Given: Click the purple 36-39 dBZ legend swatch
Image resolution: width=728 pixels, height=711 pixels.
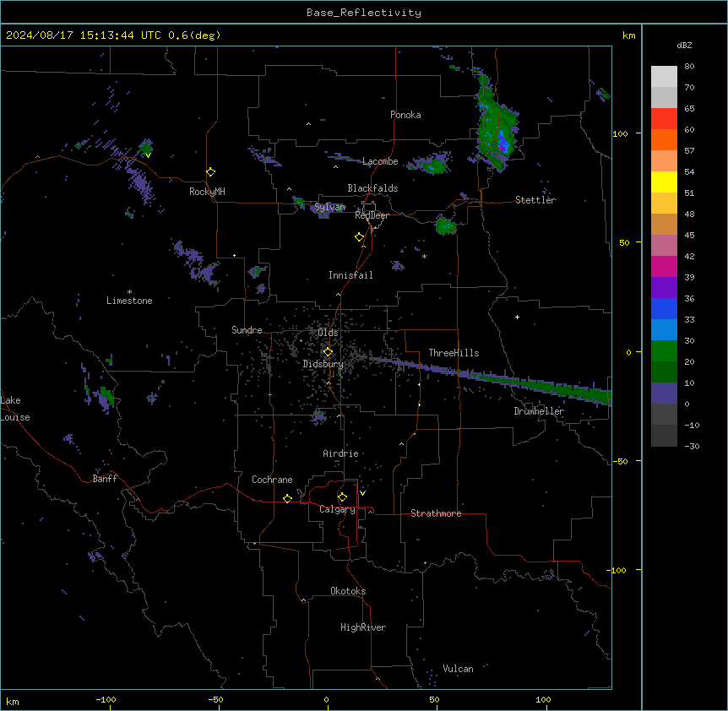Looking at the screenshot, I should point(664,288).
